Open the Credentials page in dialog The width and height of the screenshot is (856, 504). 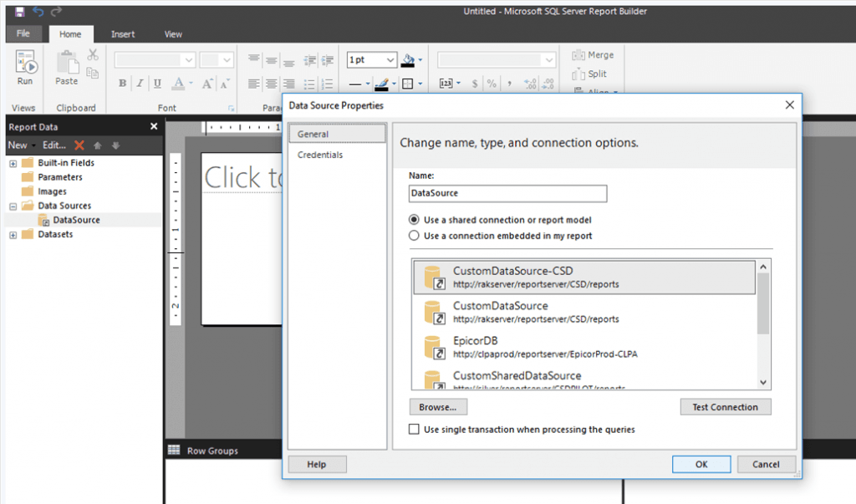pyautogui.click(x=320, y=155)
